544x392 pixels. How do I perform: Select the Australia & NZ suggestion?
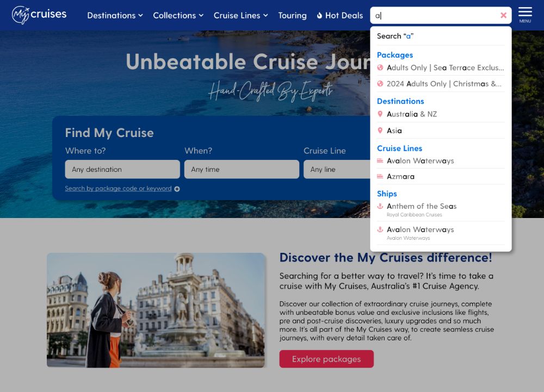[x=441, y=114]
